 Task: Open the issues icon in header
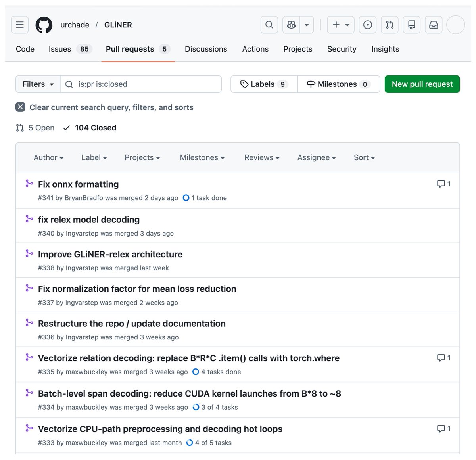click(368, 25)
